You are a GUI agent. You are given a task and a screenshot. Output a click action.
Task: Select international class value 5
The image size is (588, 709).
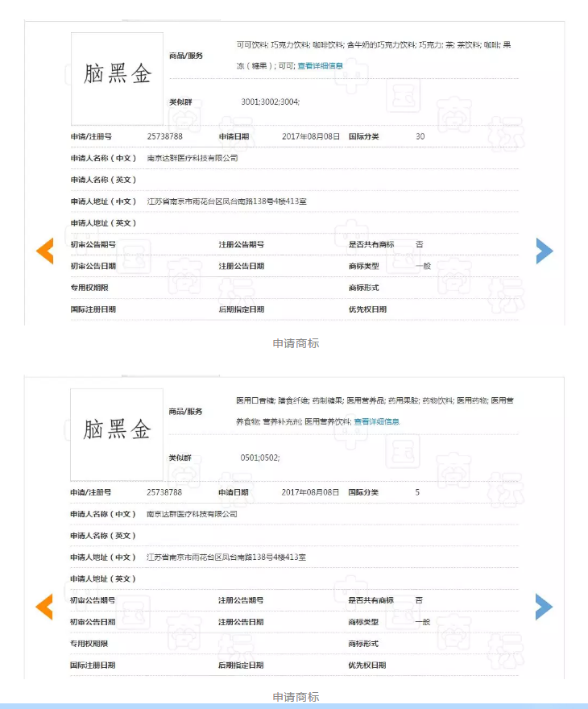click(x=417, y=492)
